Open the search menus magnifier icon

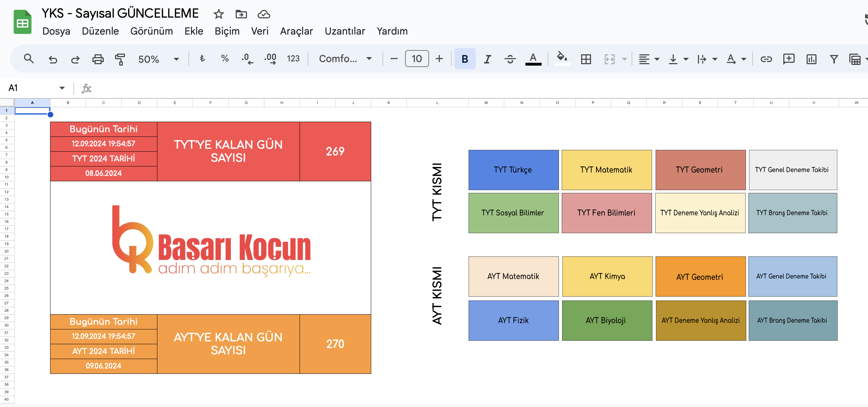pyautogui.click(x=29, y=59)
